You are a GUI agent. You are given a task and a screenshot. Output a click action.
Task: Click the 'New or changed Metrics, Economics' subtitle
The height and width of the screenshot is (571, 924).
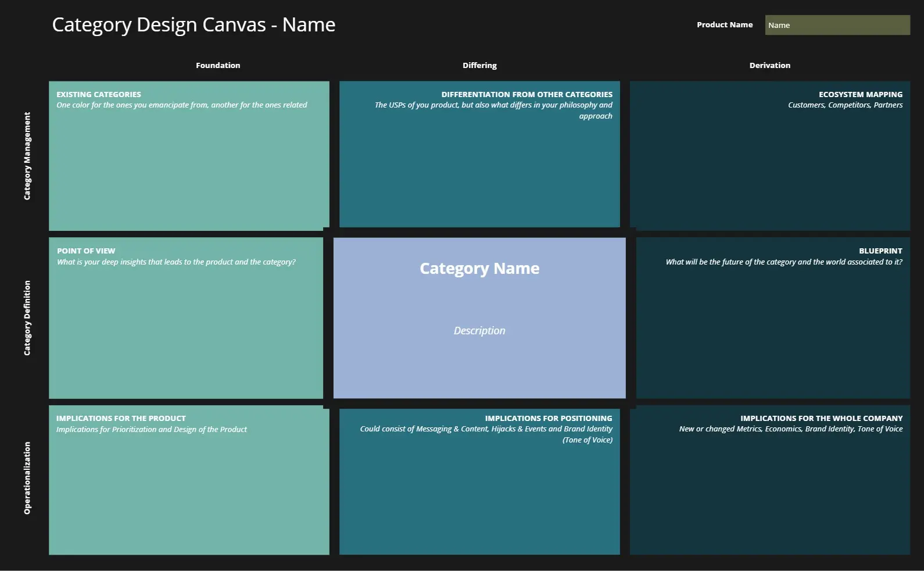click(x=791, y=429)
